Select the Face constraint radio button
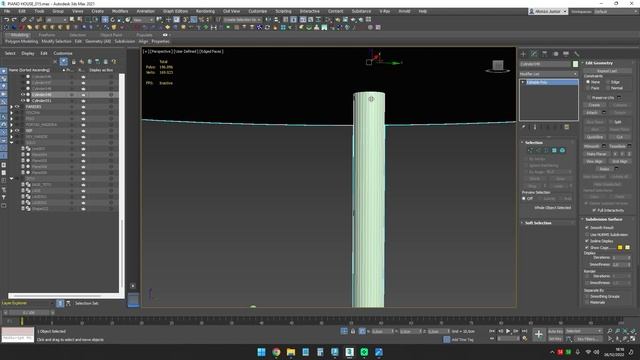Viewport: 640px width, 360px height. pyautogui.click(x=588, y=88)
